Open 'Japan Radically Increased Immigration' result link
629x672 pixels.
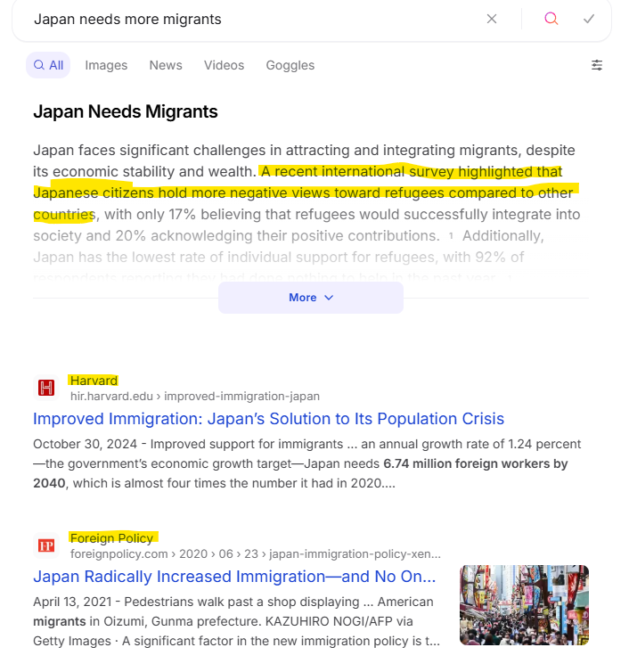[x=234, y=577]
